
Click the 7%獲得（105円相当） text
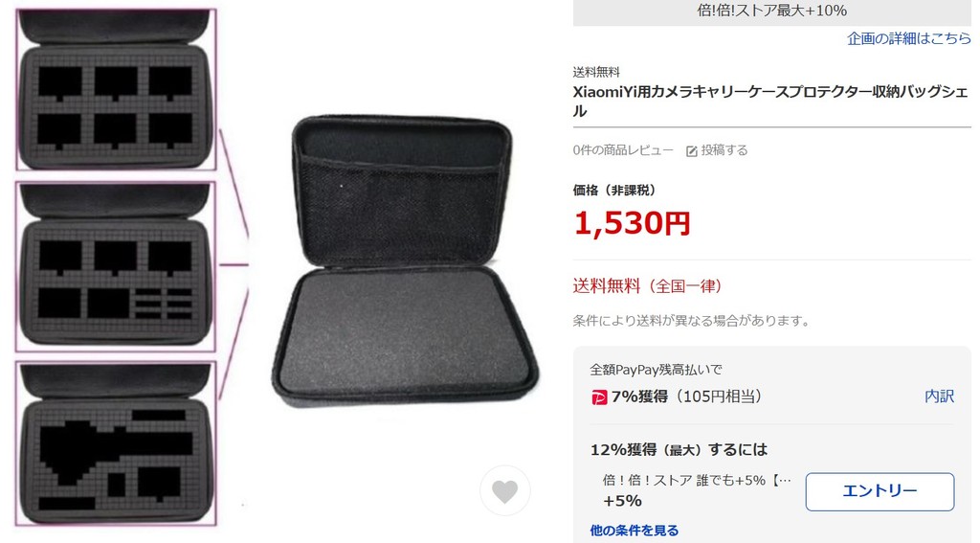click(689, 396)
